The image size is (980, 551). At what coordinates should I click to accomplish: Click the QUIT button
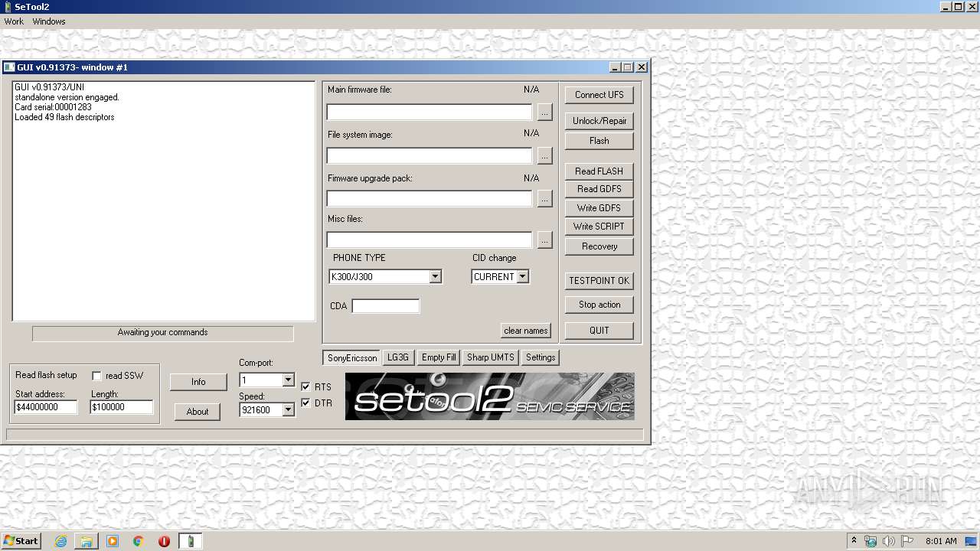[x=599, y=331]
